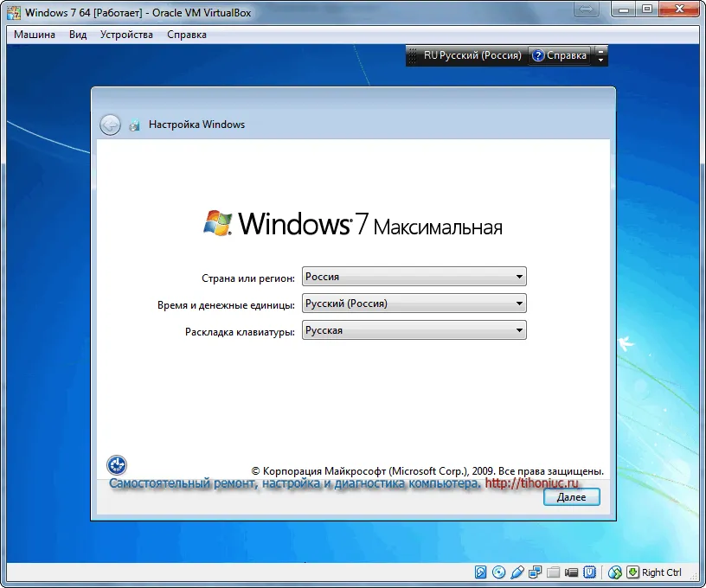The image size is (706, 588).
Task: Click the mouse integration status icon
Action: tap(615, 572)
